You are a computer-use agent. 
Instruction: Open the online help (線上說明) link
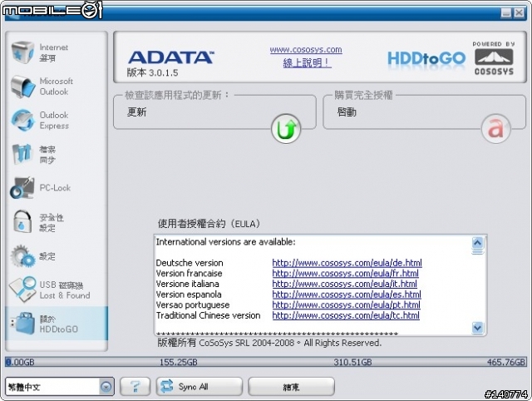[x=307, y=63]
